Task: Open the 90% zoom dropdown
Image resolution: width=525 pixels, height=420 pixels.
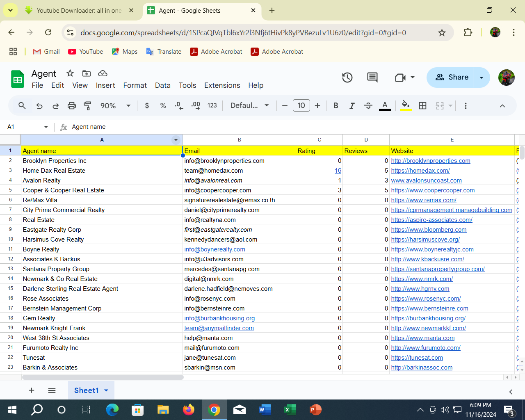Action: point(115,106)
